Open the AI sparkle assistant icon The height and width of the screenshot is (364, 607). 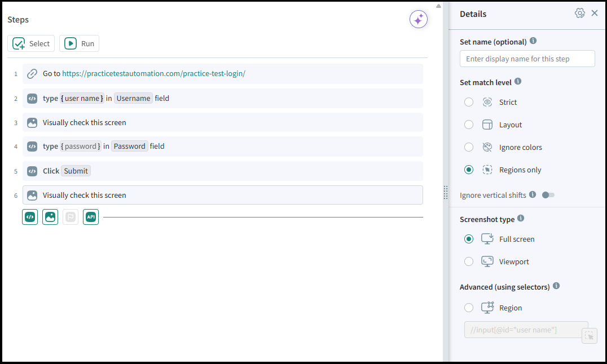[x=419, y=20]
